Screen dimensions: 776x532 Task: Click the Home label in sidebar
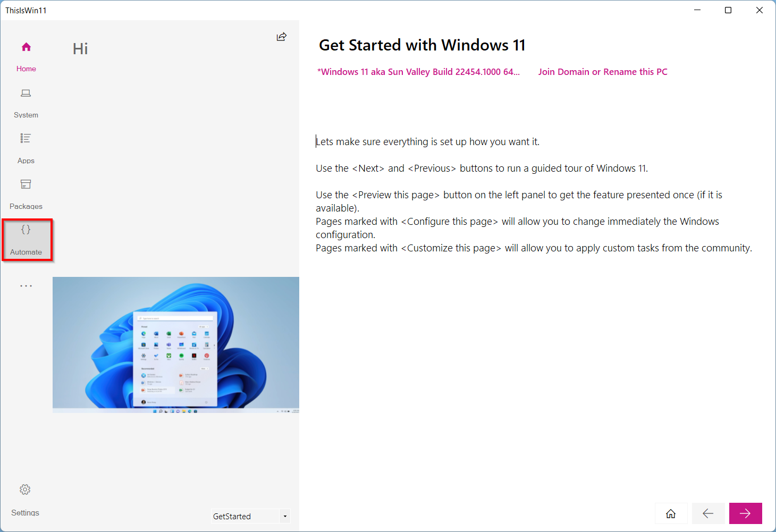[x=26, y=69]
